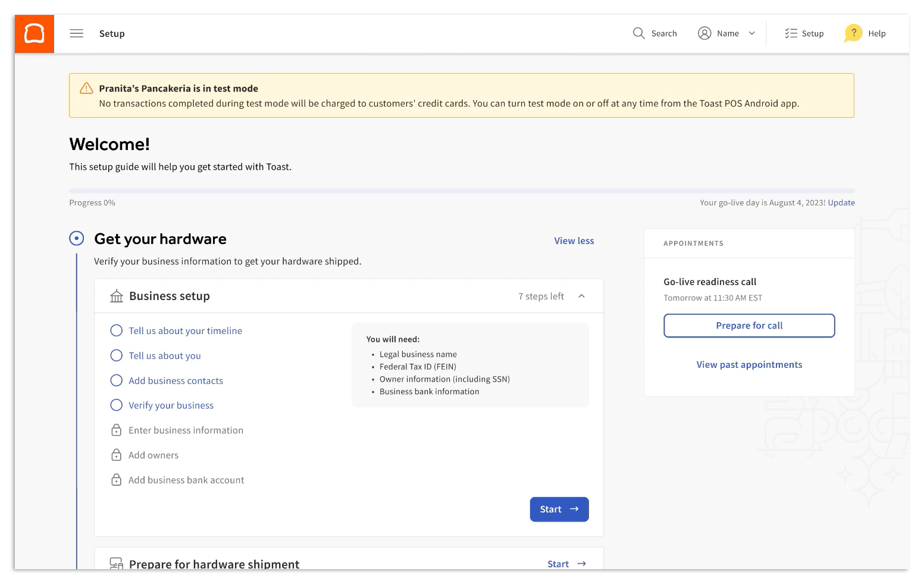Select the Tell us about your timeline radio
924x584 pixels.
coord(117,330)
